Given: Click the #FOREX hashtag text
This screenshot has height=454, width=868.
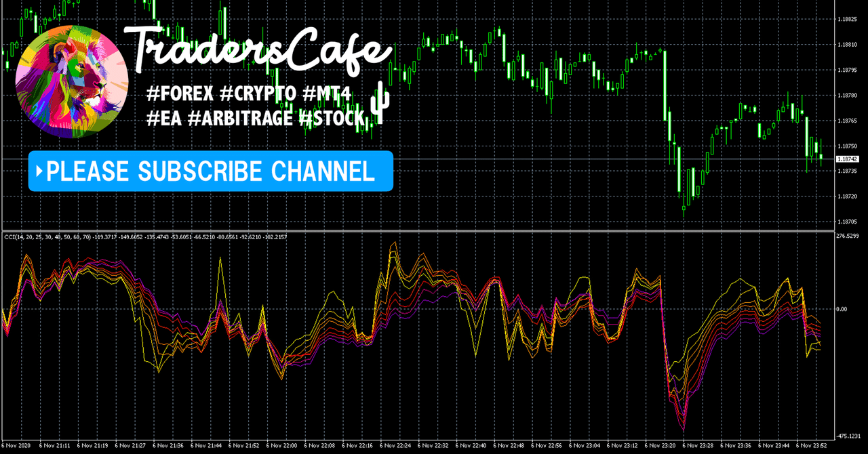Looking at the screenshot, I should pyautogui.click(x=180, y=94).
